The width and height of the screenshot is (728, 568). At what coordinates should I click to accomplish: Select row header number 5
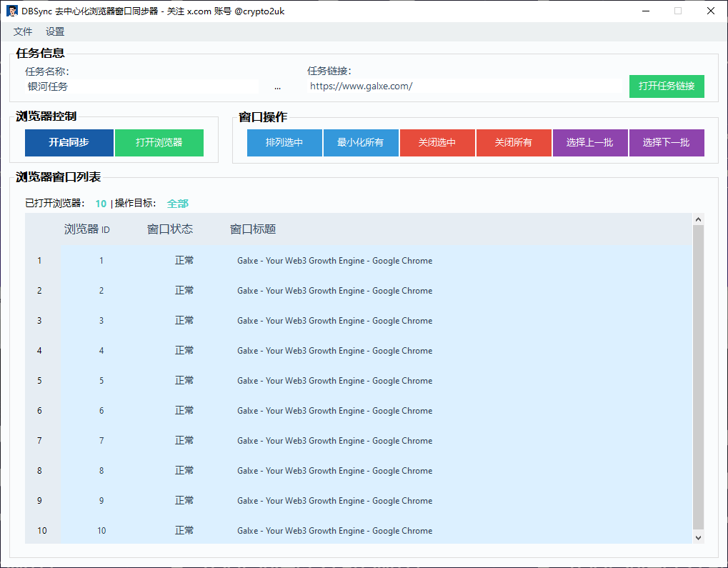(39, 381)
